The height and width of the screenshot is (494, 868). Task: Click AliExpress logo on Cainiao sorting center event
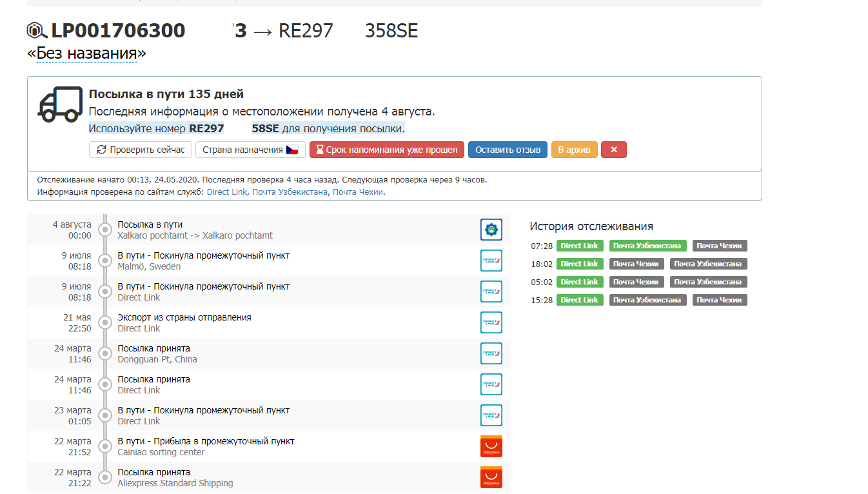(491, 446)
